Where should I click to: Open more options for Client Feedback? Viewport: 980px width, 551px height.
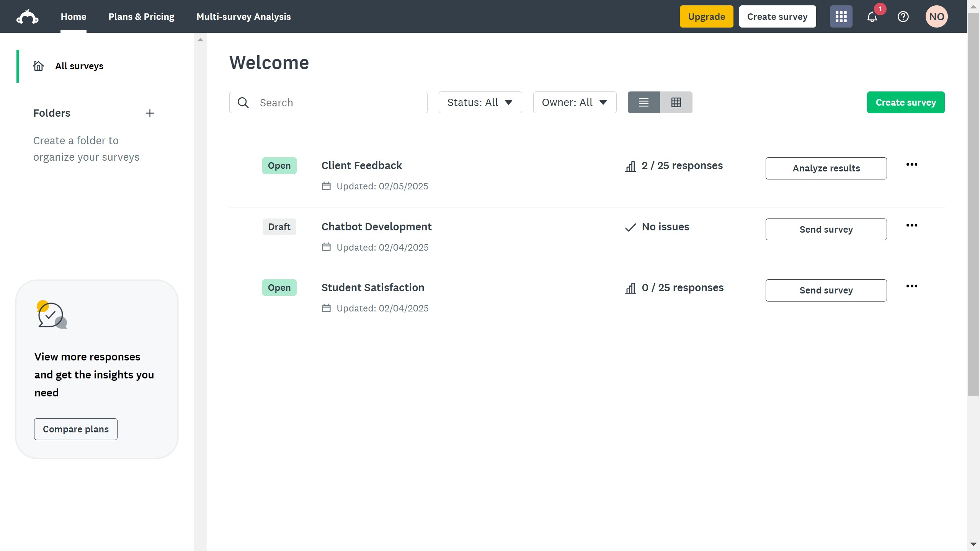tap(912, 165)
